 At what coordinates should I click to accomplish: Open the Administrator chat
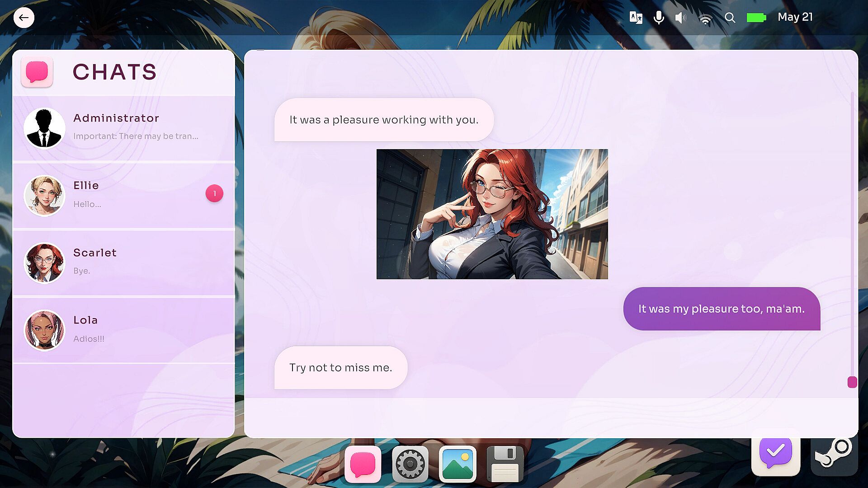point(123,128)
